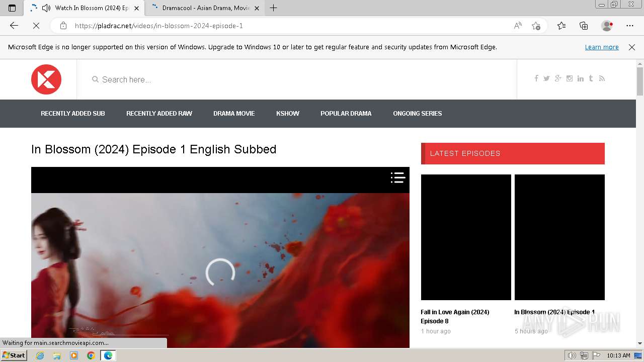Open In Blossom (2024) Episode 1 link

pyautogui.click(x=554, y=312)
